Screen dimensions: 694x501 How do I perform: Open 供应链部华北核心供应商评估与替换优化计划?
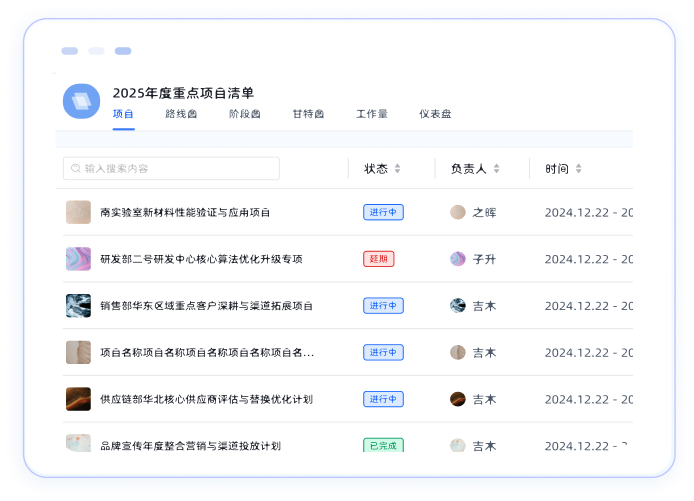pyautogui.click(x=207, y=399)
